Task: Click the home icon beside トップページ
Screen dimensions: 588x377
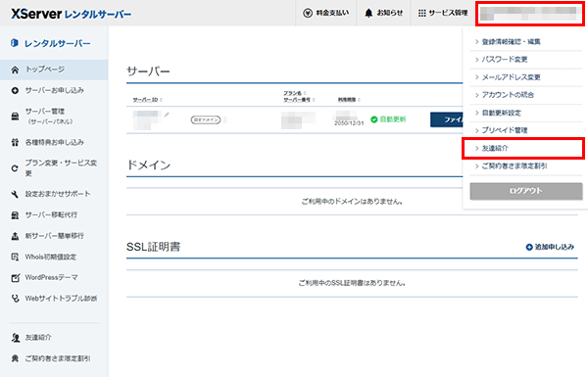Action: click(15, 70)
